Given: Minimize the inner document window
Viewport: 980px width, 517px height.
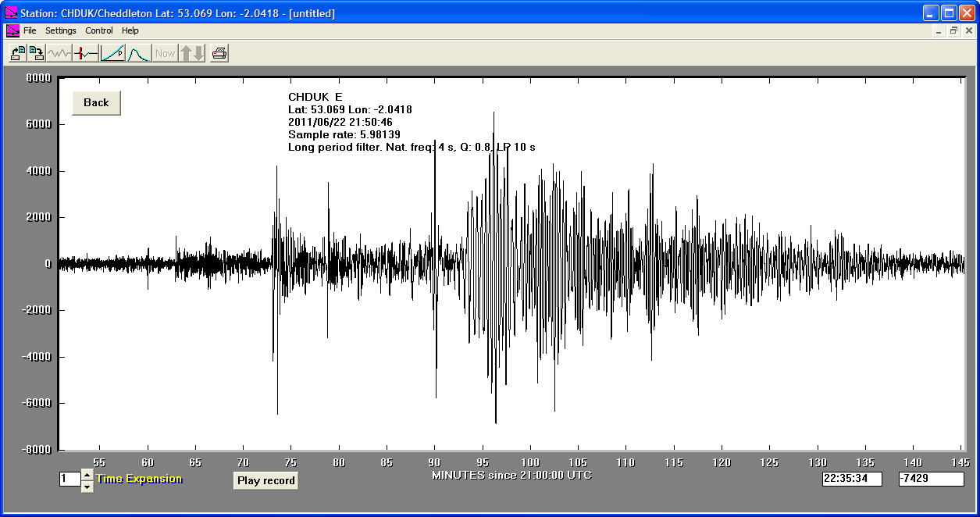Looking at the screenshot, I should [939, 30].
